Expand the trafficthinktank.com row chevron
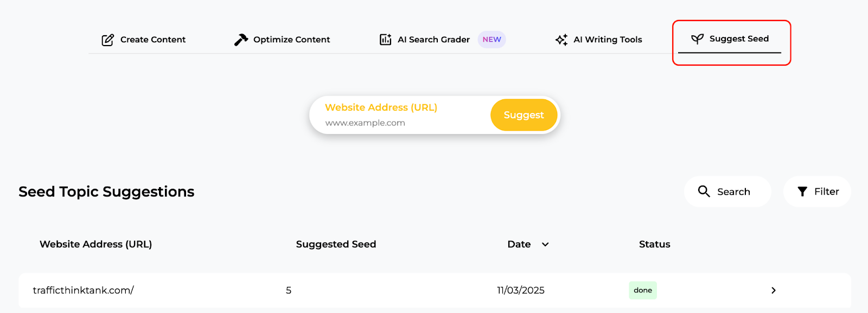This screenshot has width=868, height=313. [773, 290]
